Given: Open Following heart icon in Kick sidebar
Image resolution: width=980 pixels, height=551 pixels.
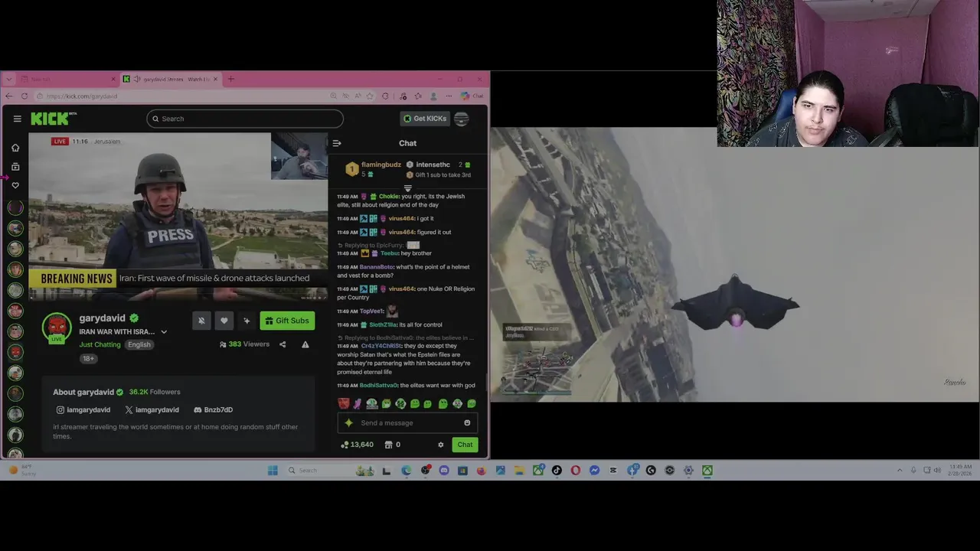Looking at the screenshot, I should click(15, 185).
